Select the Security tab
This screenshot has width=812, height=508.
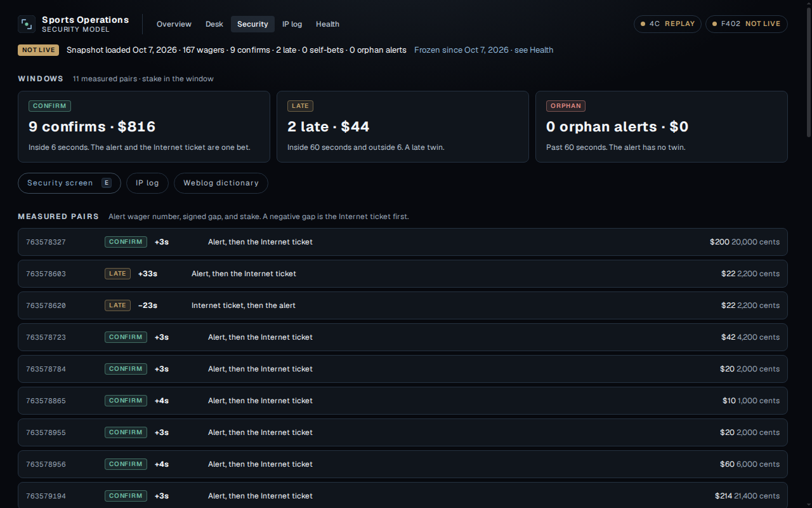click(x=252, y=24)
